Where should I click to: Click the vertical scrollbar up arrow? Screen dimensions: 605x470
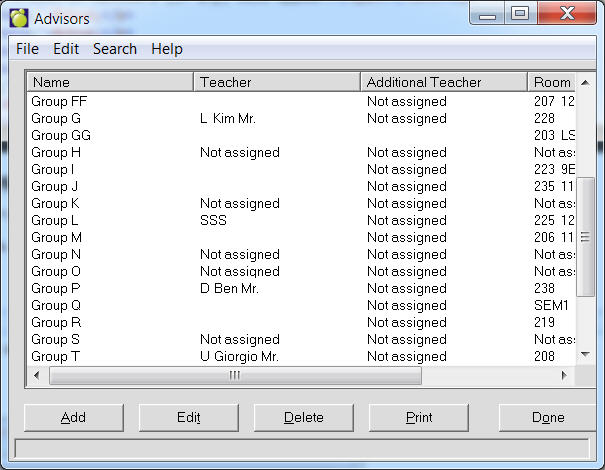coord(586,82)
